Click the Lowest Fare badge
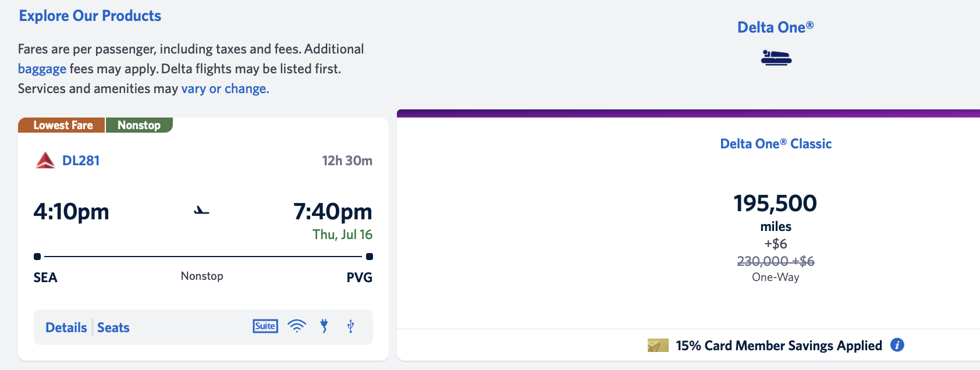The width and height of the screenshot is (980, 370). [61, 124]
